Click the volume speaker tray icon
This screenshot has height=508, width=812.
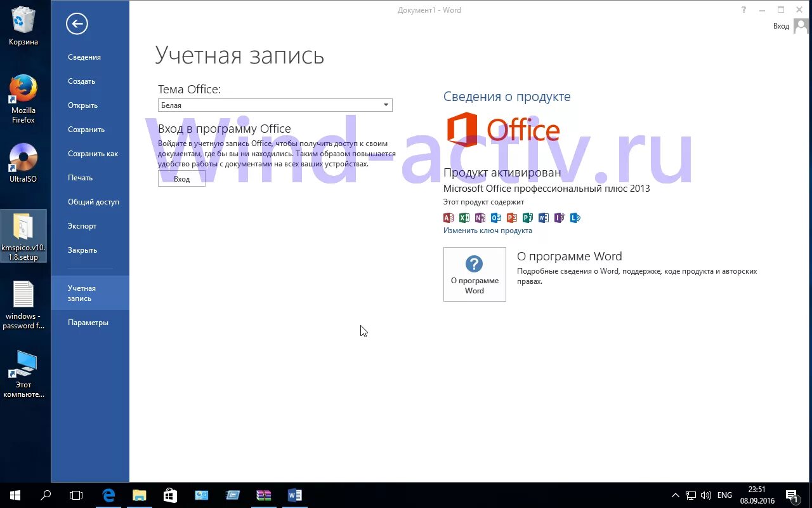pyautogui.click(x=706, y=495)
